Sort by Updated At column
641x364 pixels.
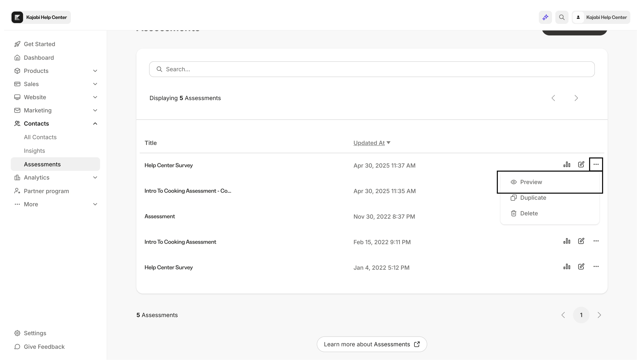tap(369, 143)
